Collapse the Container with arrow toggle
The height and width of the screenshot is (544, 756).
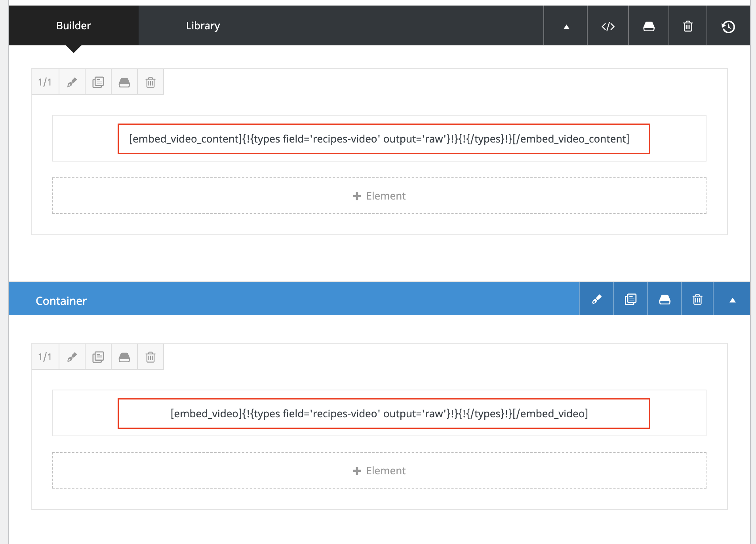(732, 300)
